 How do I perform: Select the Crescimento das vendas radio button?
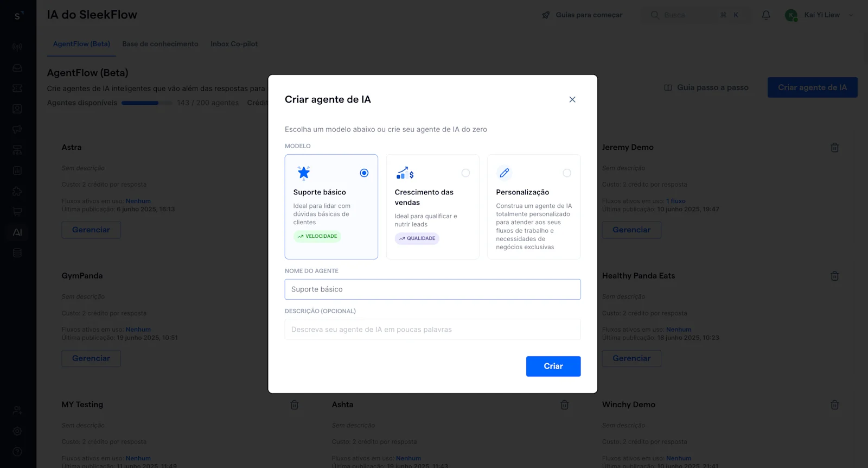click(x=465, y=173)
